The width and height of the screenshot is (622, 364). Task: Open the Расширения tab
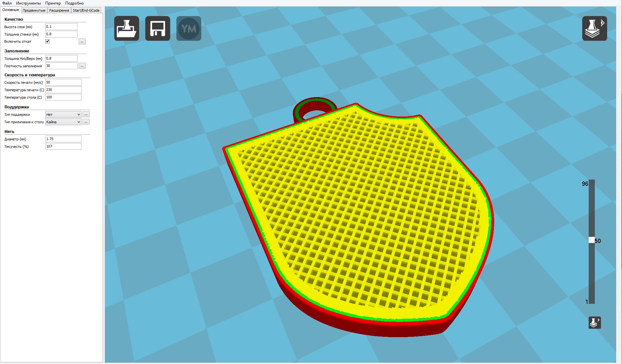point(59,10)
